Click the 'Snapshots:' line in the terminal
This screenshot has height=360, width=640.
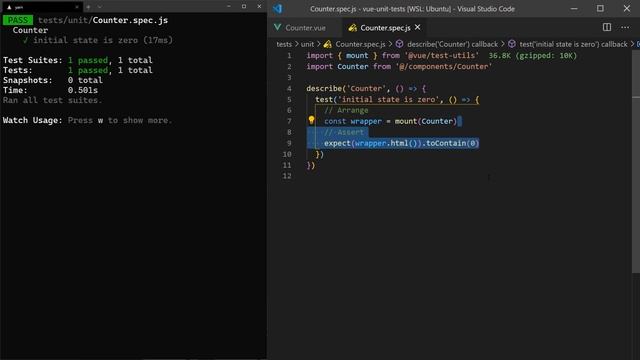click(x=53, y=80)
